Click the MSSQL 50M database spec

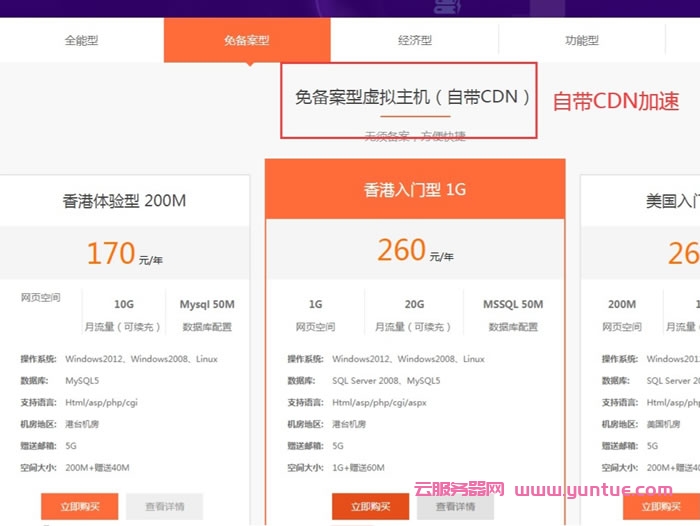513,304
